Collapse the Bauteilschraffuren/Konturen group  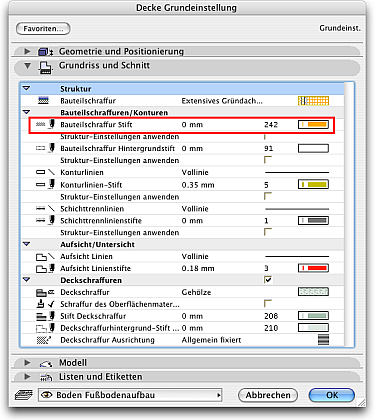coord(26,112)
